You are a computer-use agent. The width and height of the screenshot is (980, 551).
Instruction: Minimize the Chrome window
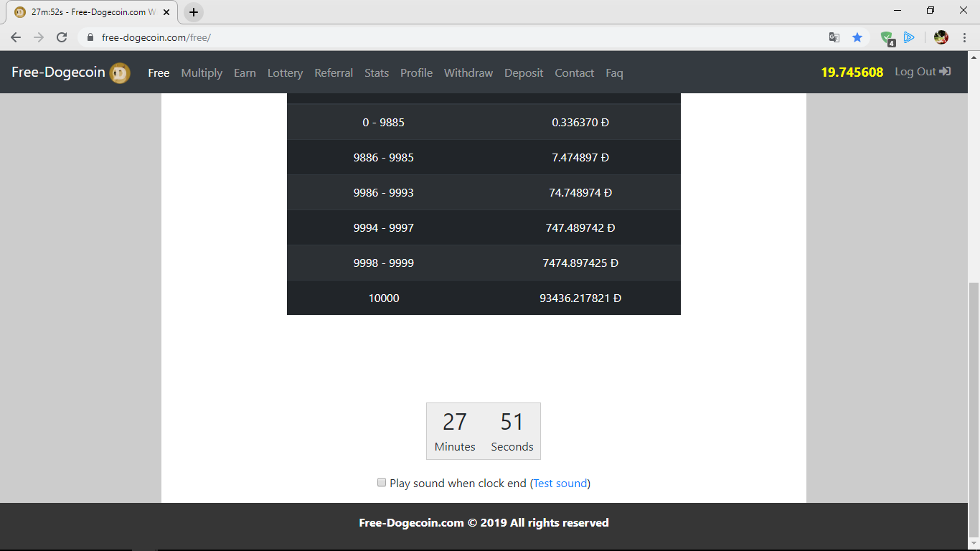[898, 10]
